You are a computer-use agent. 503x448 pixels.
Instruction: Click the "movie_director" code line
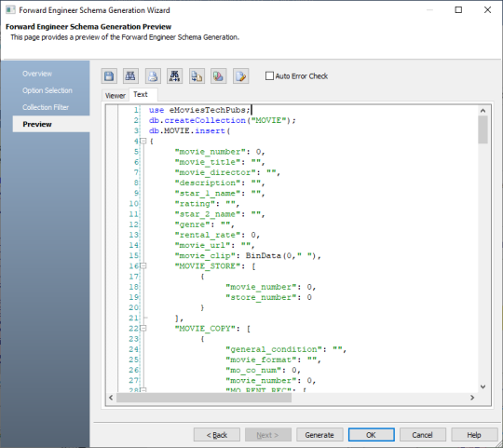click(227, 172)
